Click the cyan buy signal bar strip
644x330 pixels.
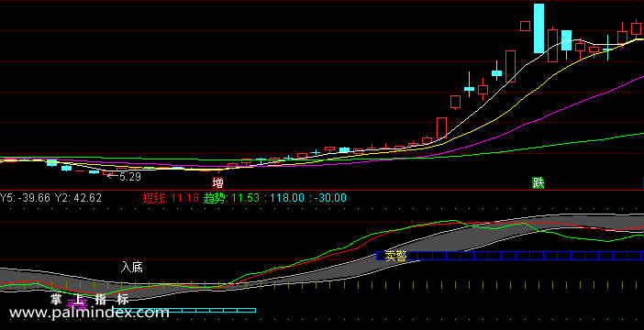pos(184,311)
